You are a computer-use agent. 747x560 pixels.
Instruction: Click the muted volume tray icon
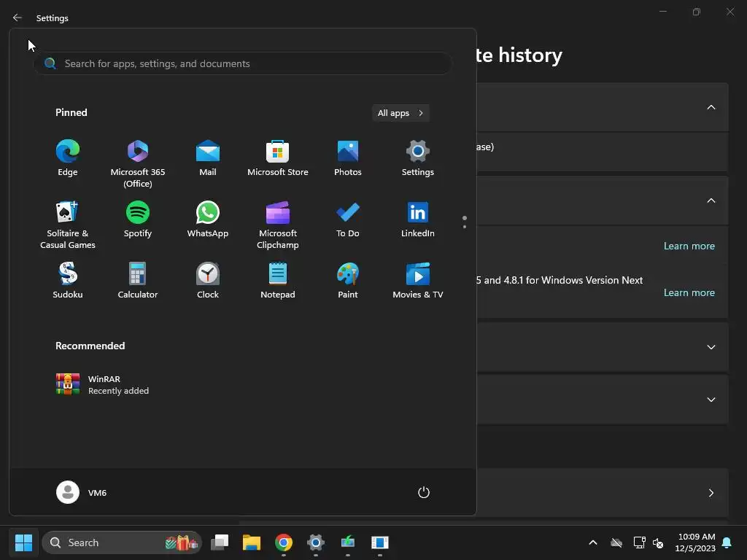click(x=658, y=542)
